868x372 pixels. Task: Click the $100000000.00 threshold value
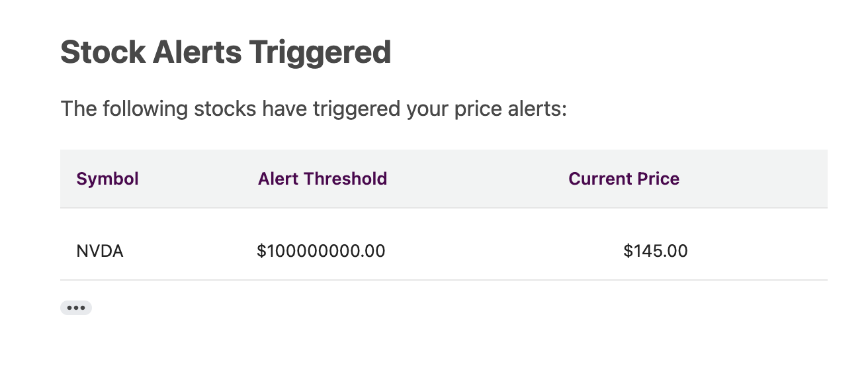[x=321, y=251]
